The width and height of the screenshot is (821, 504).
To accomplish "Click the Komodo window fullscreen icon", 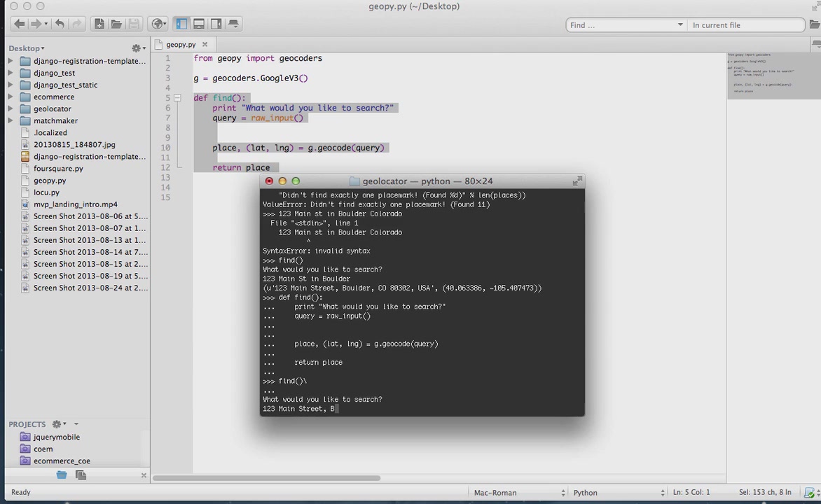I will point(816,6).
